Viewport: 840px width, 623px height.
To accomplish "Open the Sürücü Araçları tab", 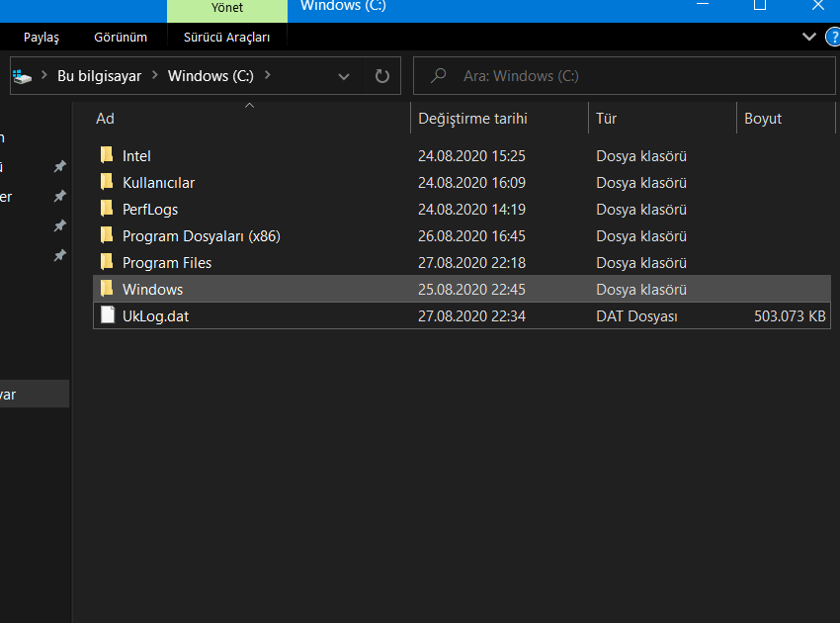I will [226, 37].
